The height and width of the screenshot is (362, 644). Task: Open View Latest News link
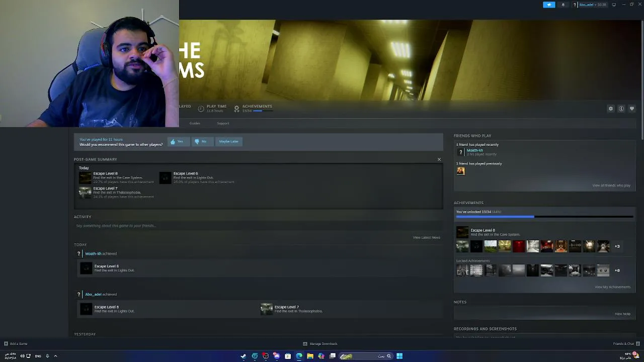[427, 237]
